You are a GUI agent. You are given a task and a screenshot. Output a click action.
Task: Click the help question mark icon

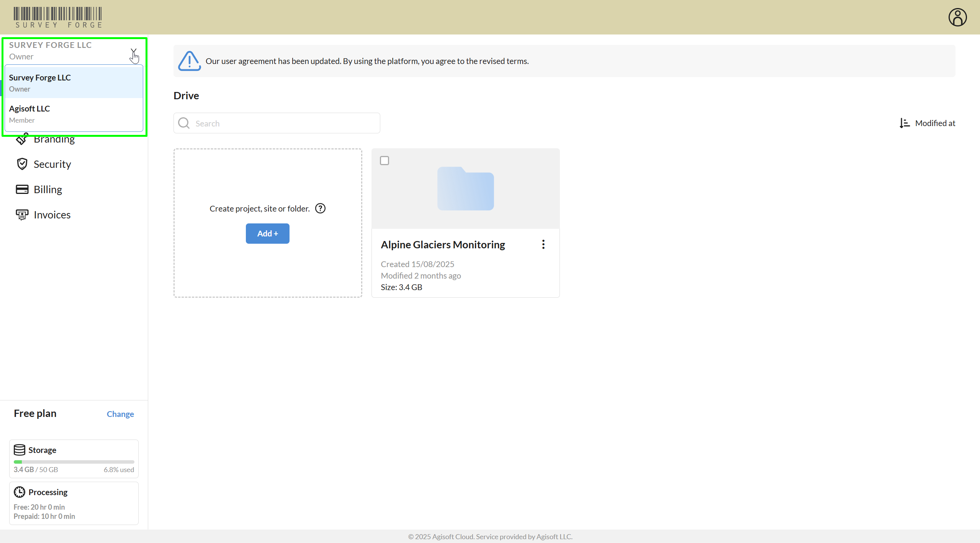pos(320,208)
